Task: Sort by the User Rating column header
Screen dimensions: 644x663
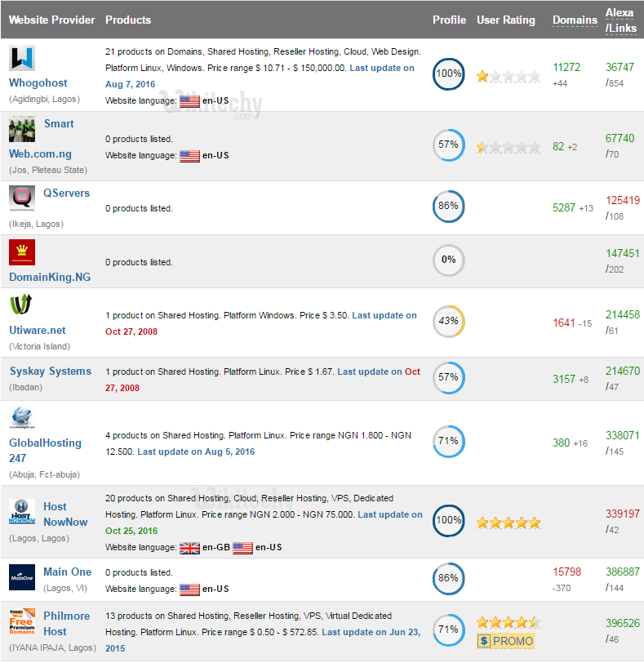Action: (506, 20)
